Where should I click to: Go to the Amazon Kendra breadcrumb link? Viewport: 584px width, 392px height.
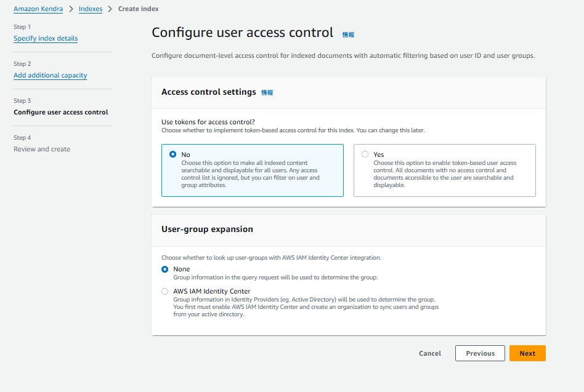click(x=39, y=9)
